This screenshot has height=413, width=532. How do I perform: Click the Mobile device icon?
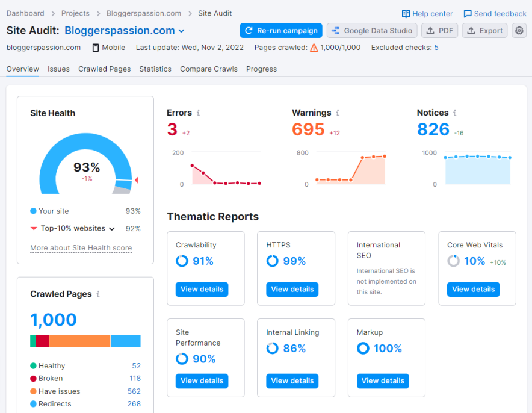coord(96,48)
